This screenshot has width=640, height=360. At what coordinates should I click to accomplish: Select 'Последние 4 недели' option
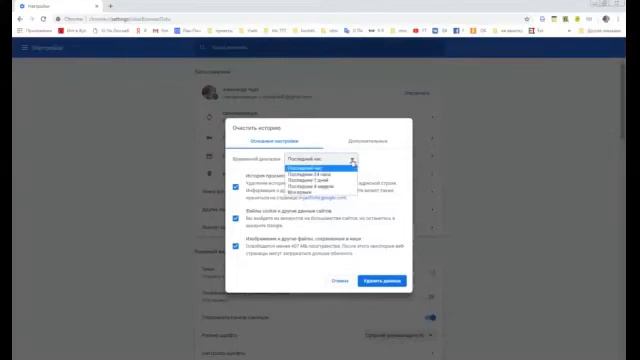(x=321, y=186)
